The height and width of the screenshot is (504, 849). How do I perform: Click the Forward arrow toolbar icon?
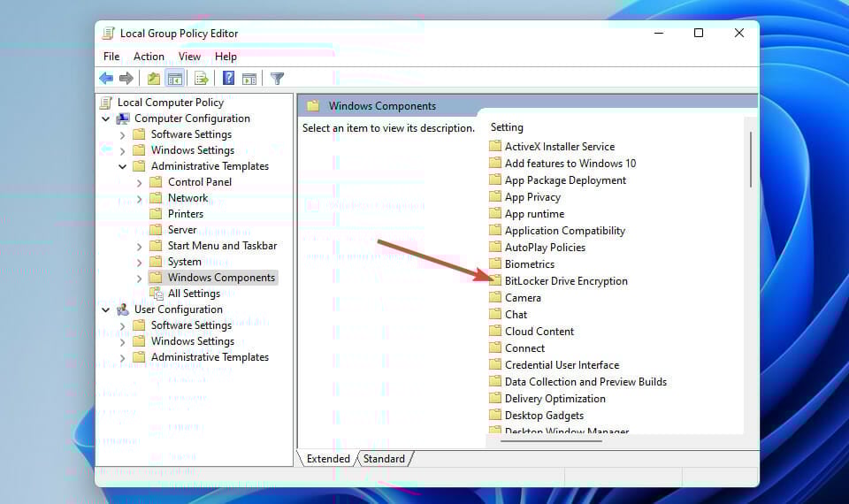point(126,79)
